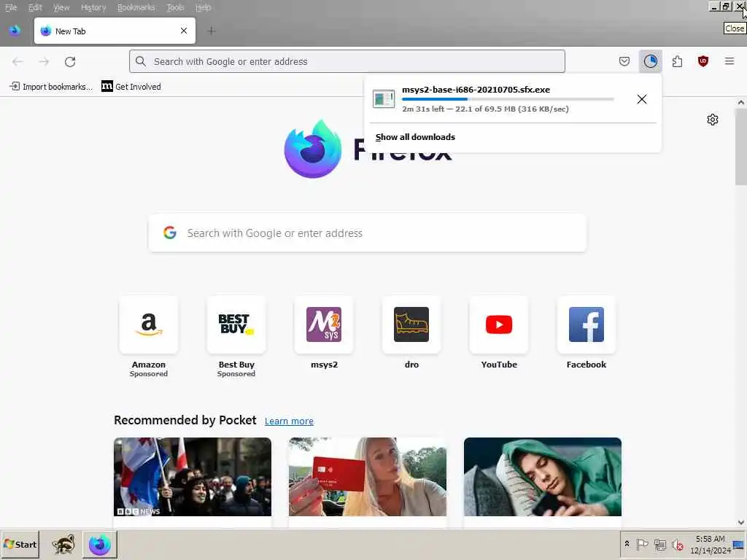
Task: Open Get Involved bookmark
Action: [x=131, y=87]
